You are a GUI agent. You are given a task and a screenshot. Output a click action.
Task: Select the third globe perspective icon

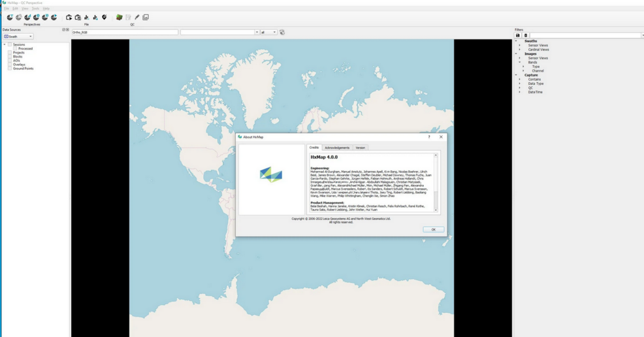click(x=27, y=17)
